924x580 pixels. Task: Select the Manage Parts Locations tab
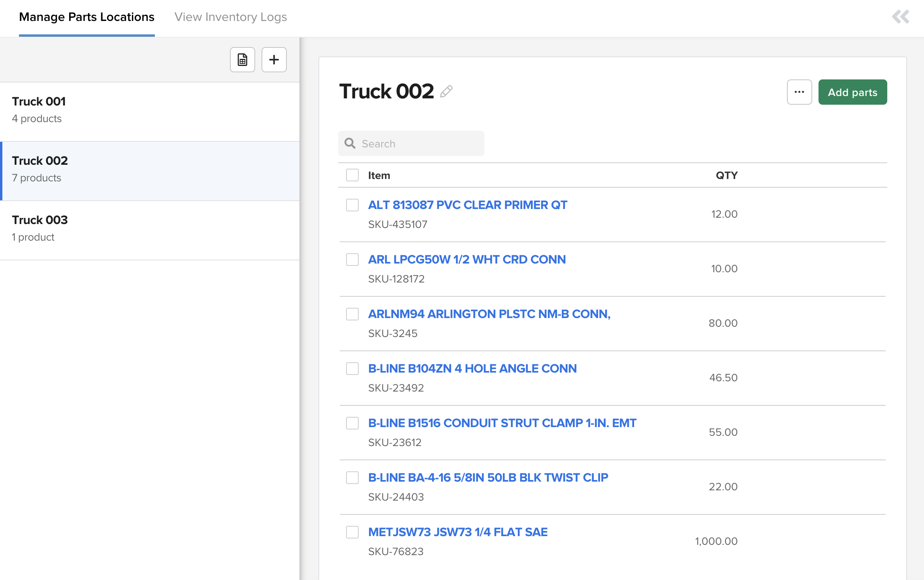(x=87, y=17)
